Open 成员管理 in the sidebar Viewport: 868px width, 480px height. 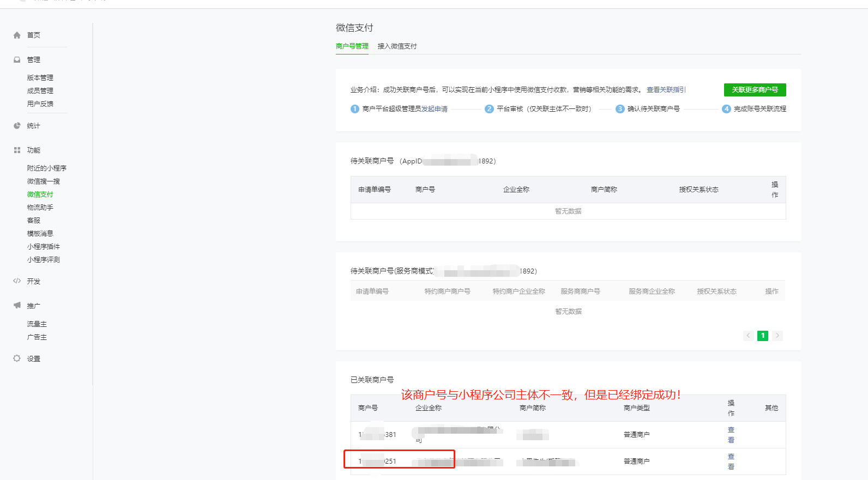[x=40, y=91]
